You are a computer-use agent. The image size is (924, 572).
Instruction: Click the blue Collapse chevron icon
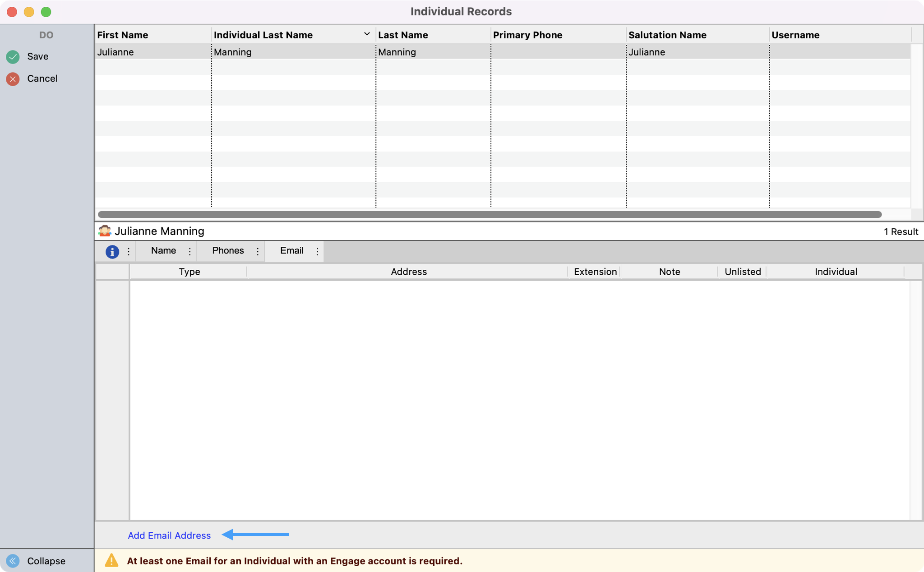(13, 561)
